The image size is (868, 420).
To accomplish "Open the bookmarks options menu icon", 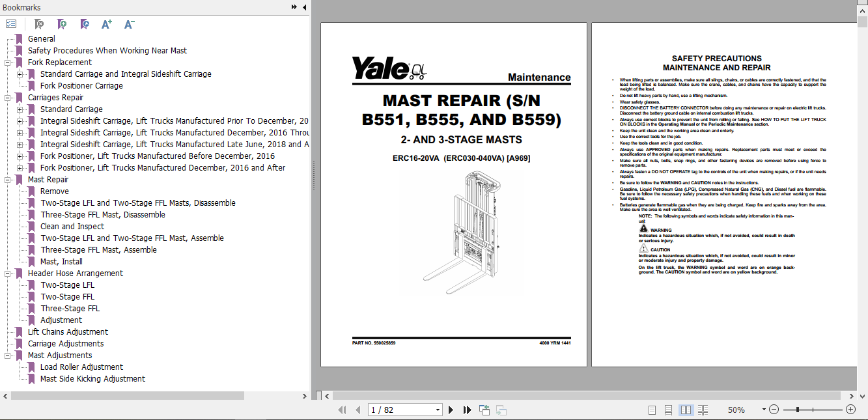I will [x=11, y=24].
